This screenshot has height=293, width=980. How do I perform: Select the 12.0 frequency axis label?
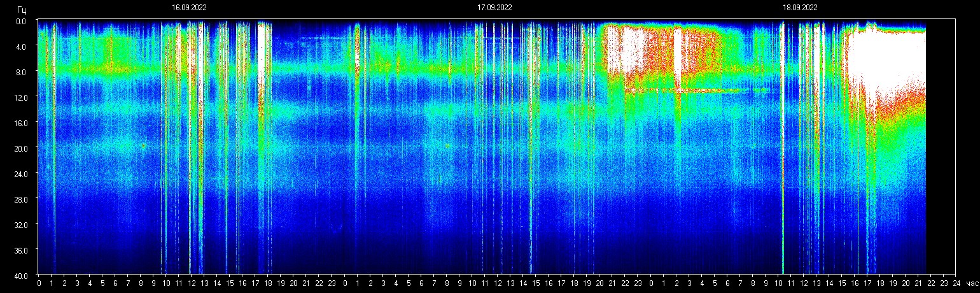[x=20, y=97]
